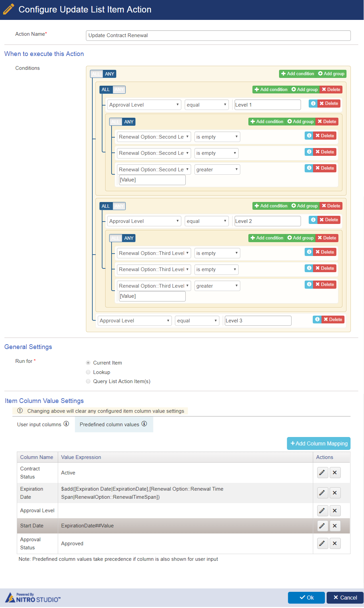The width and height of the screenshot is (364, 608).
Task: Click info icon for Level 3 condition
Action: pos(317,319)
